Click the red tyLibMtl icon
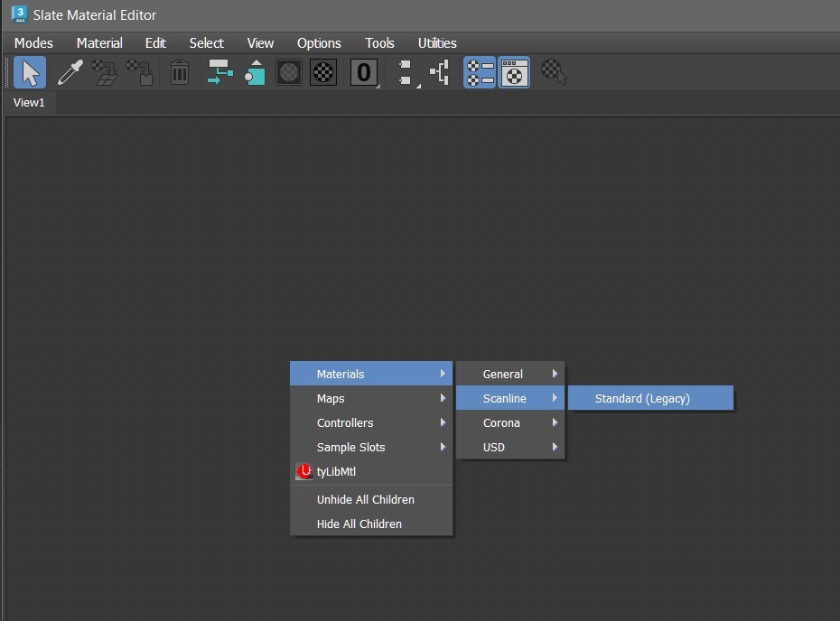This screenshot has width=840, height=621. [304, 471]
